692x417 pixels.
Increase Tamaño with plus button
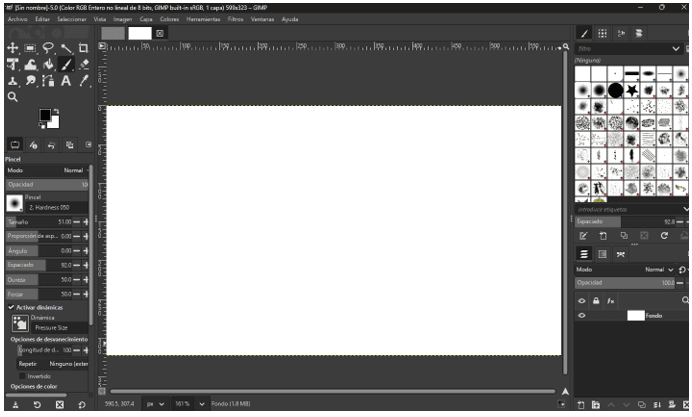pyautogui.click(x=86, y=222)
